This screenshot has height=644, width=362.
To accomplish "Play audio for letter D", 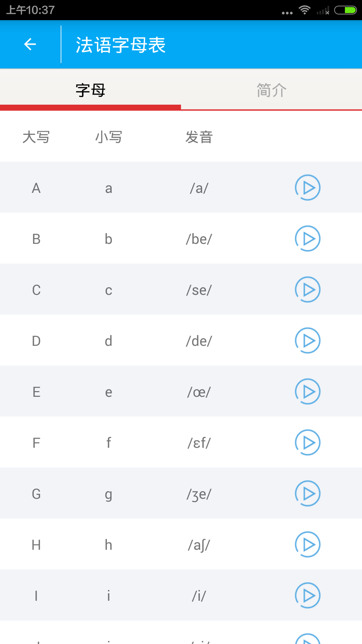I will [307, 340].
